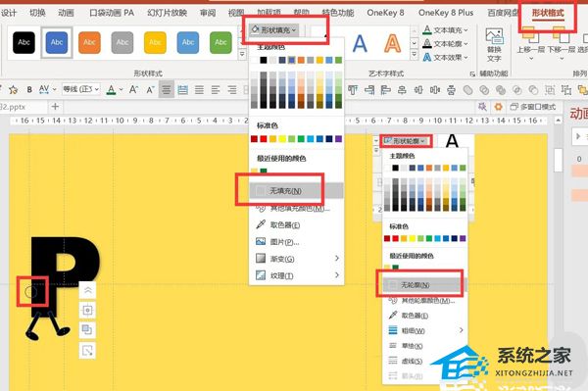588x391 pixels.
Task: Expand the 纹理(T) texture submenu
Action: (337, 275)
